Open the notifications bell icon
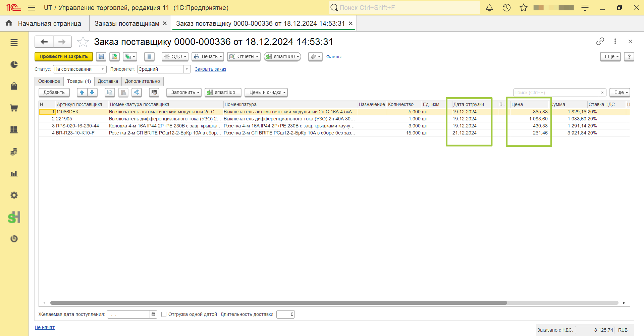The height and width of the screenshot is (336, 644). (x=489, y=8)
